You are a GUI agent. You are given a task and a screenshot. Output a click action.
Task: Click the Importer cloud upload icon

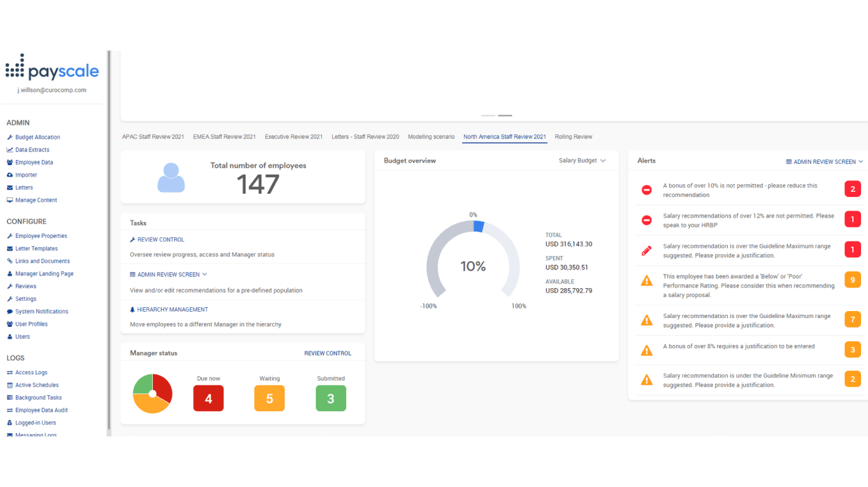(x=10, y=175)
